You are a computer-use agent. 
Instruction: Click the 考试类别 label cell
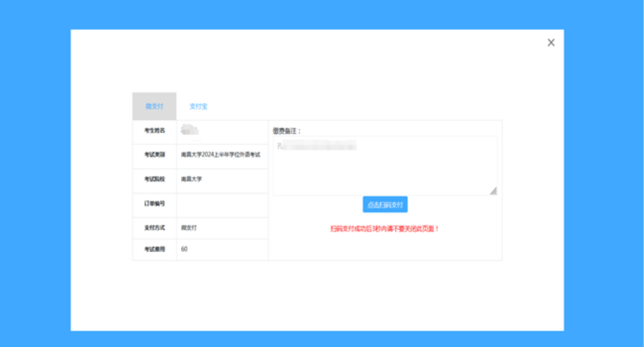click(x=155, y=155)
